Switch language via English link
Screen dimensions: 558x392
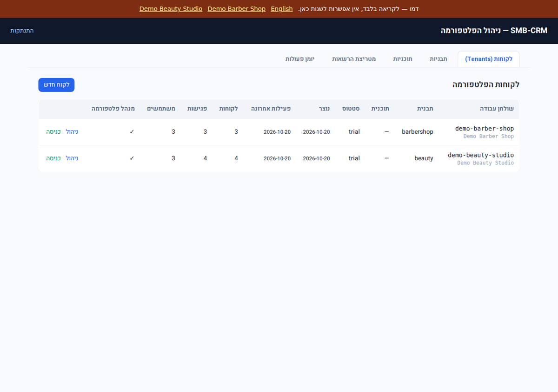[282, 9]
